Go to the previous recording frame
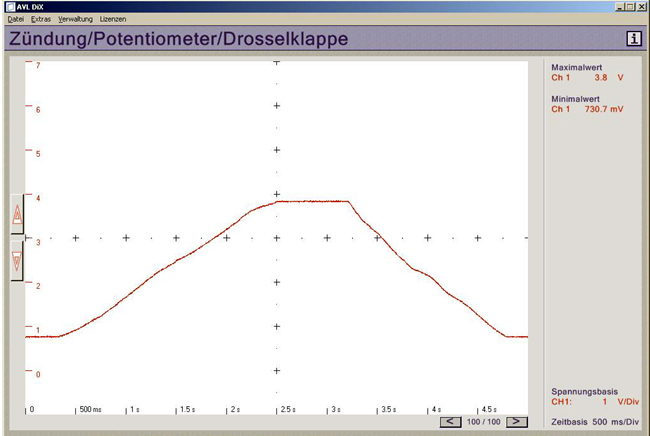The image size is (650, 436). [451, 422]
